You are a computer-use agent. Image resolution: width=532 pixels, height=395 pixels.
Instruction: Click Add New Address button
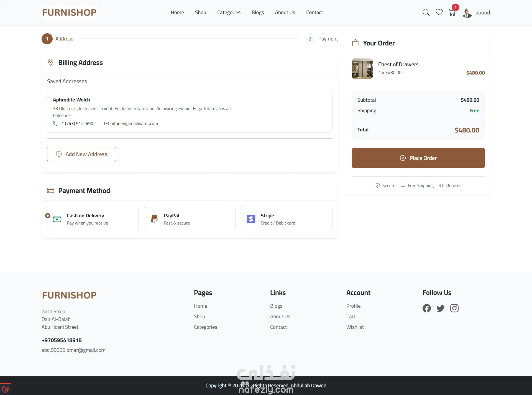(x=81, y=154)
